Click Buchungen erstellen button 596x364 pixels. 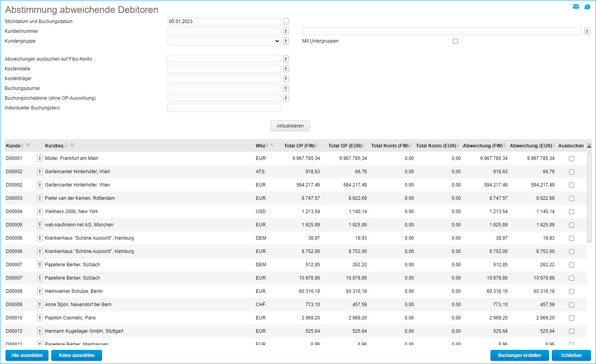pos(520,355)
